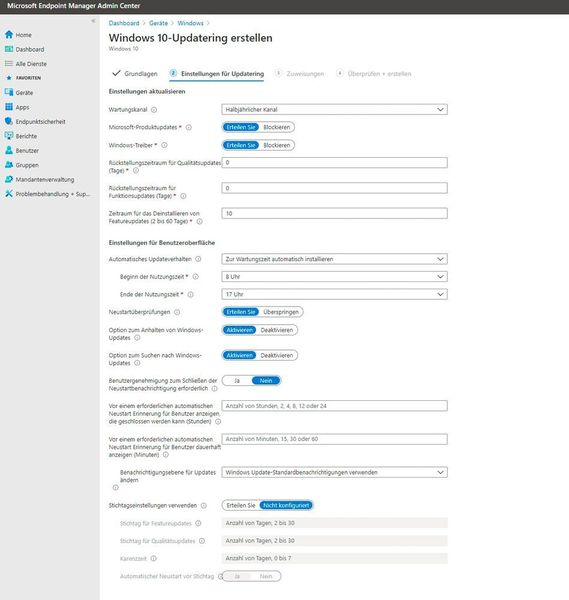Follow the Geräte breadcrumb link
569x600 pixels.
158,23
